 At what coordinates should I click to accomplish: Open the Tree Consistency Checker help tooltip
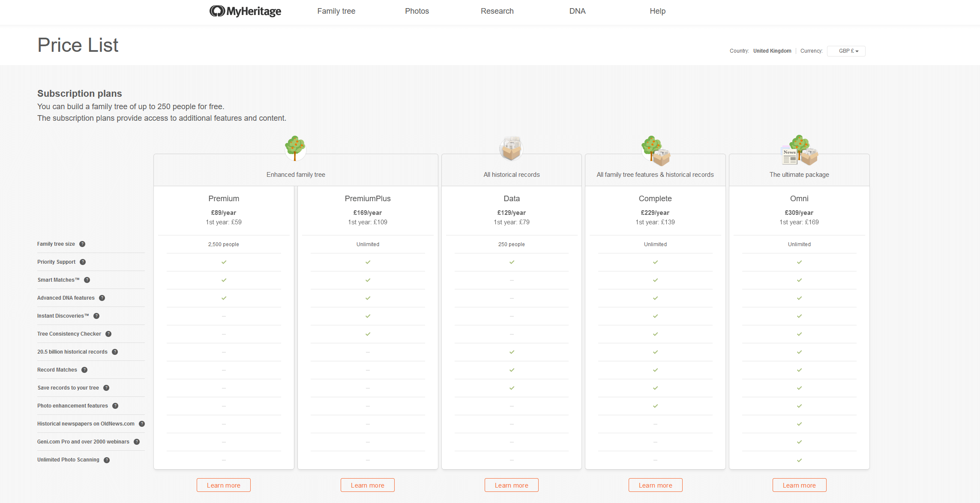(x=108, y=334)
